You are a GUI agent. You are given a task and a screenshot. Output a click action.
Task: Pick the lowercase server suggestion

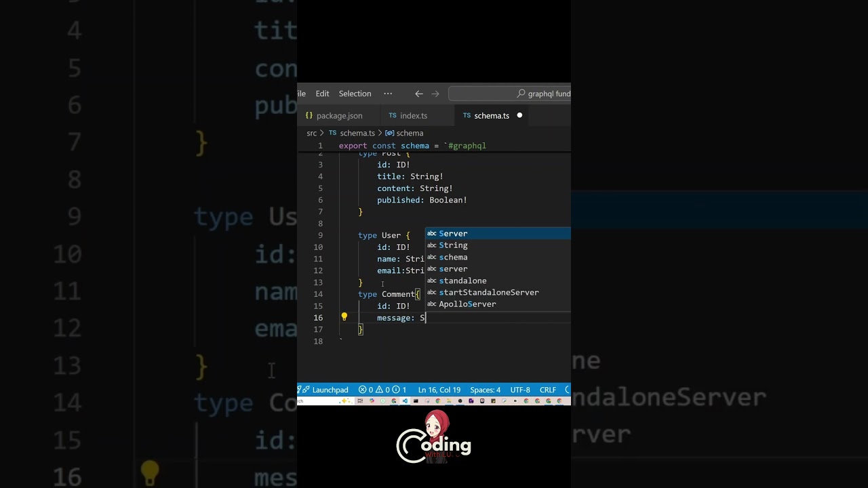[x=498, y=269]
